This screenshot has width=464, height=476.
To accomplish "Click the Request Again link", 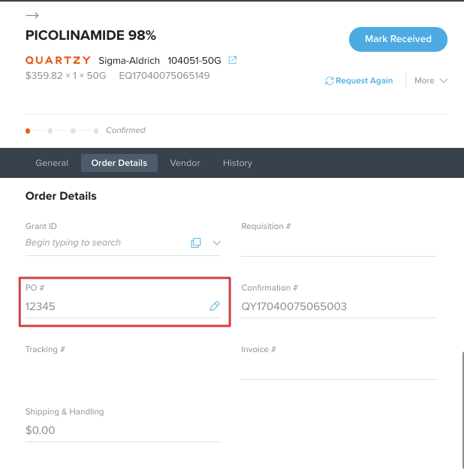I will pyautogui.click(x=364, y=80).
